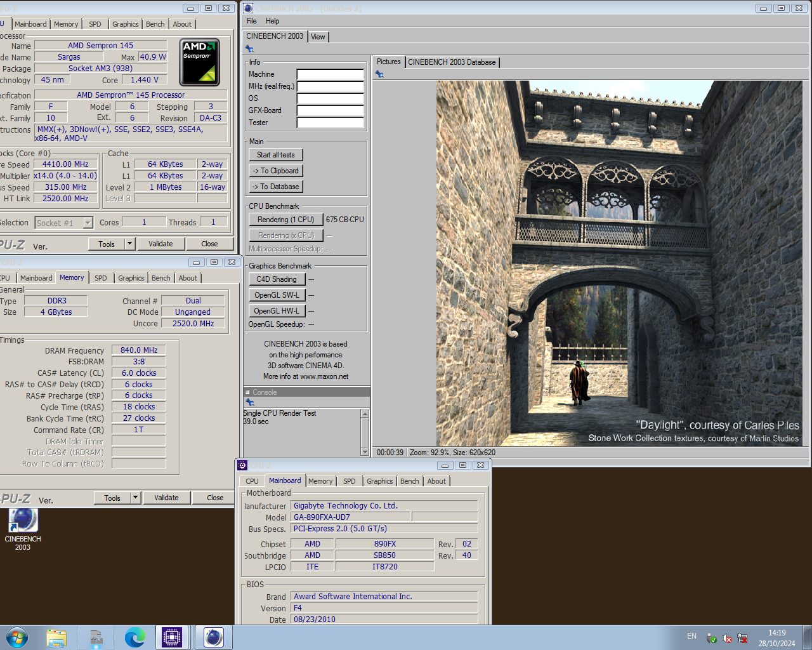Open SPD tab in CPU-Z memory window
812x650 pixels.
pos(101,278)
